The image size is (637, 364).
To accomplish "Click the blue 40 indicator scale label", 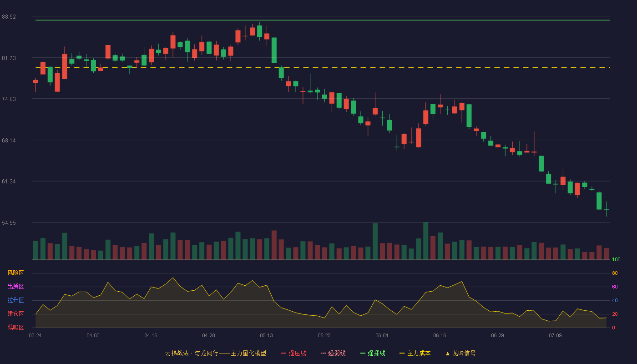I will (615, 300).
